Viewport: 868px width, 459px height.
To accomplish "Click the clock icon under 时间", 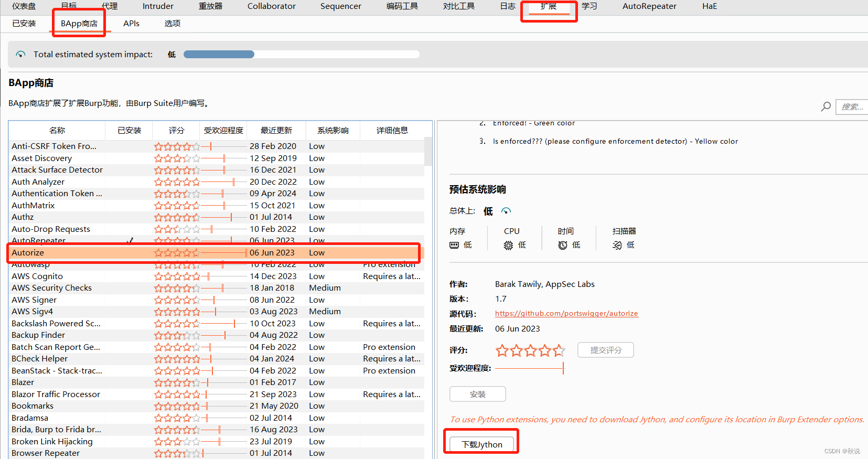I will tap(563, 245).
